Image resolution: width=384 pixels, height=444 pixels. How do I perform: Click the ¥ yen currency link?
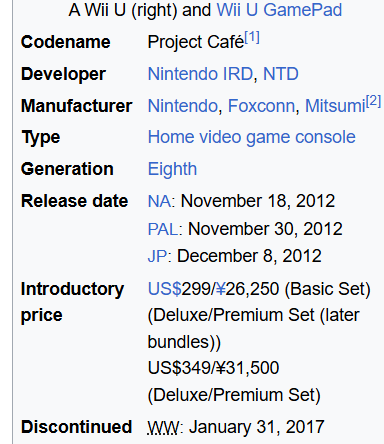(220, 289)
